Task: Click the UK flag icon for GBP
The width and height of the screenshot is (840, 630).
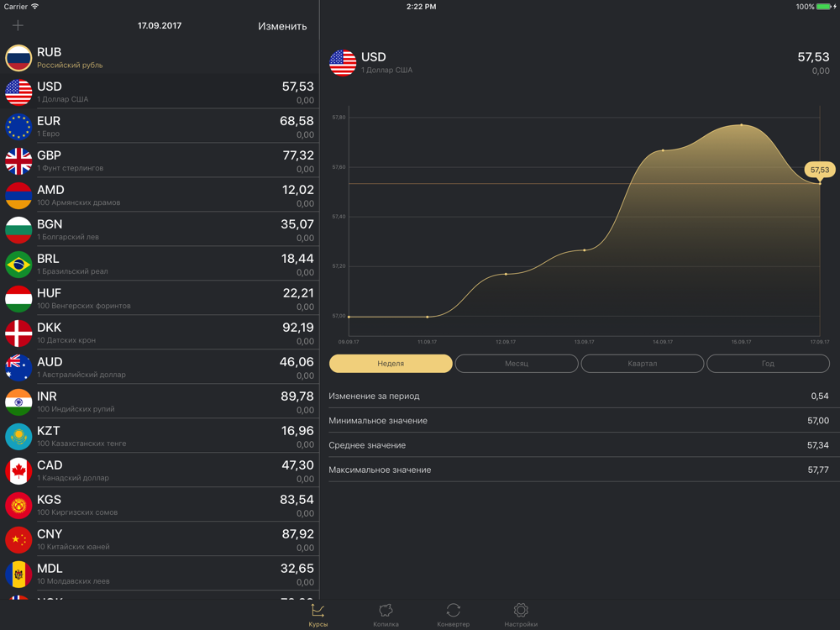Action: pos(18,161)
